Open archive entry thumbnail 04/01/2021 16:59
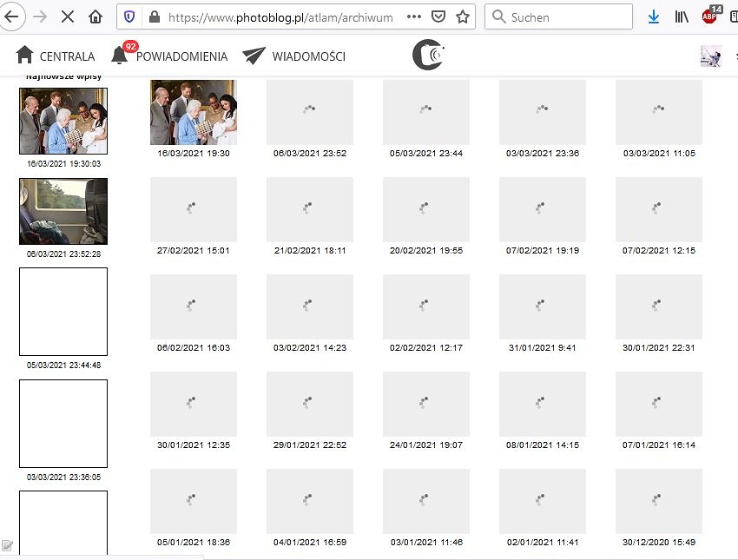 pos(310,502)
